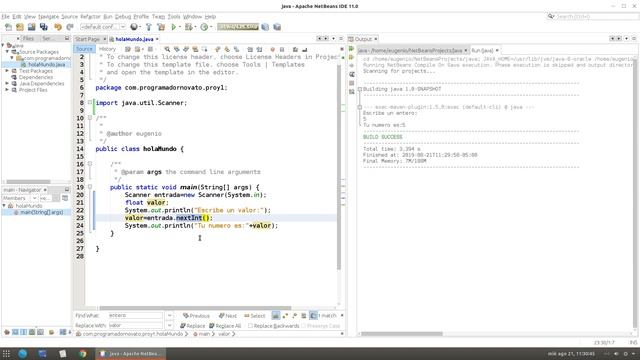Click Select in the find bar
Screen dimensions: 640x360
pyautogui.click(x=255, y=316)
